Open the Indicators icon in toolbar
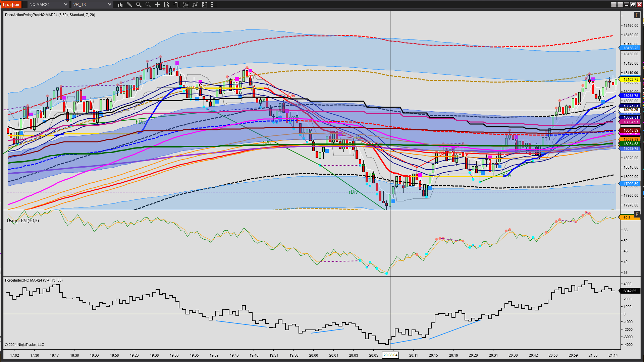The height and width of the screenshot is (362, 644). pyautogui.click(x=186, y=5)
